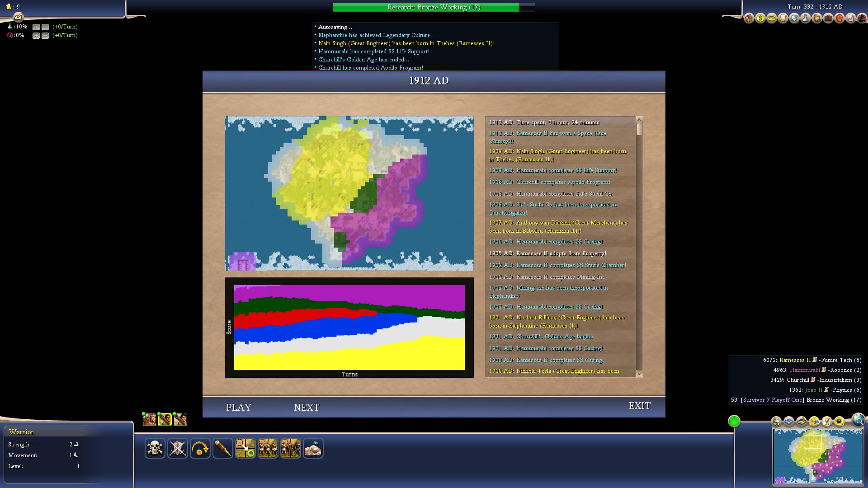Click the spyglass explore action
868x488 pixels.
point(223,448)
